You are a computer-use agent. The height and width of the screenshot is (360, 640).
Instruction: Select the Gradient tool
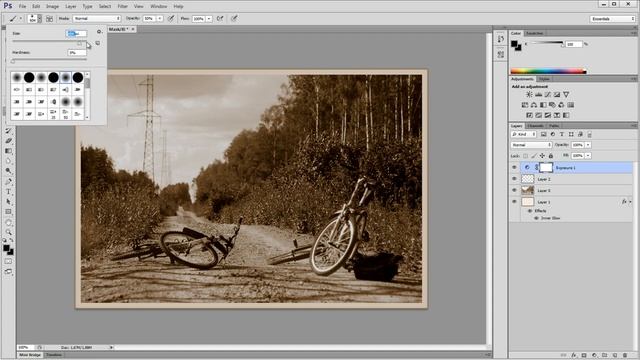[x=8, y=151]
